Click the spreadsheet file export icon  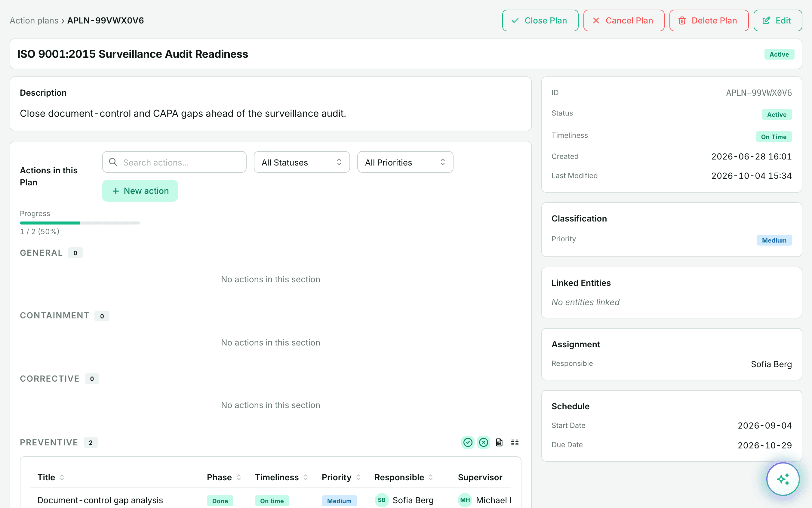pyautogui.click(x=499, y=442)
